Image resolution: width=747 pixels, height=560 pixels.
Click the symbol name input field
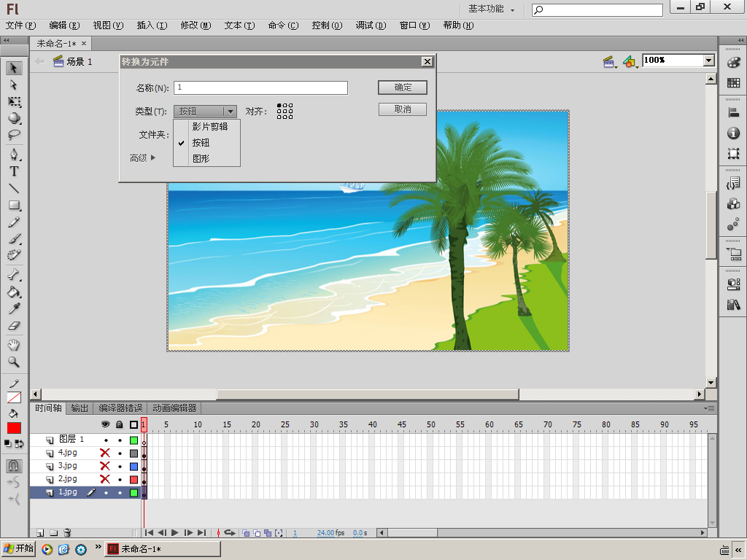point(260,88)
